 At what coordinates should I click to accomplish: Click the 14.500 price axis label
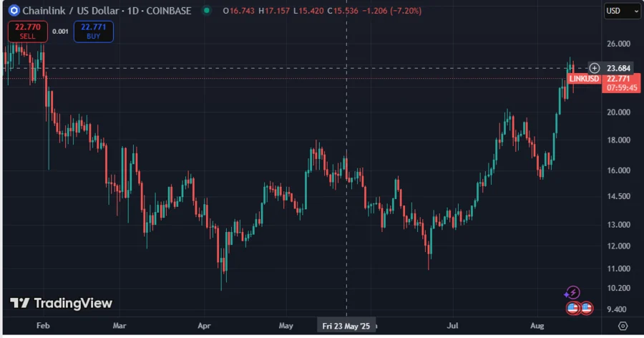[618, 196]
